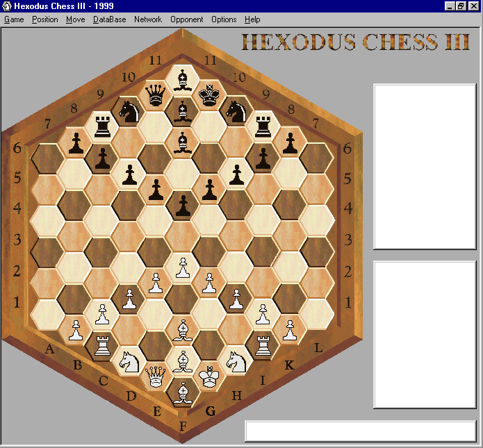This screenshot has height=448, width=483.
Task: Pick the black rook on the right side
Action: (x=263, y=126)
